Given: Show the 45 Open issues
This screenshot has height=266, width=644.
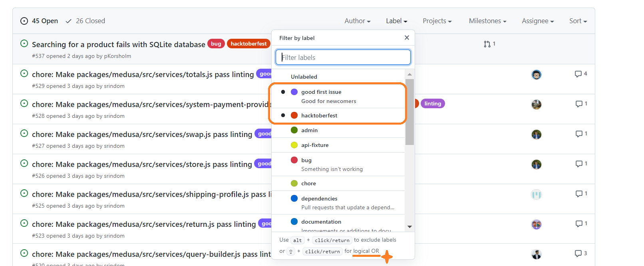Looking at the screenshot, I should [39, 21].
